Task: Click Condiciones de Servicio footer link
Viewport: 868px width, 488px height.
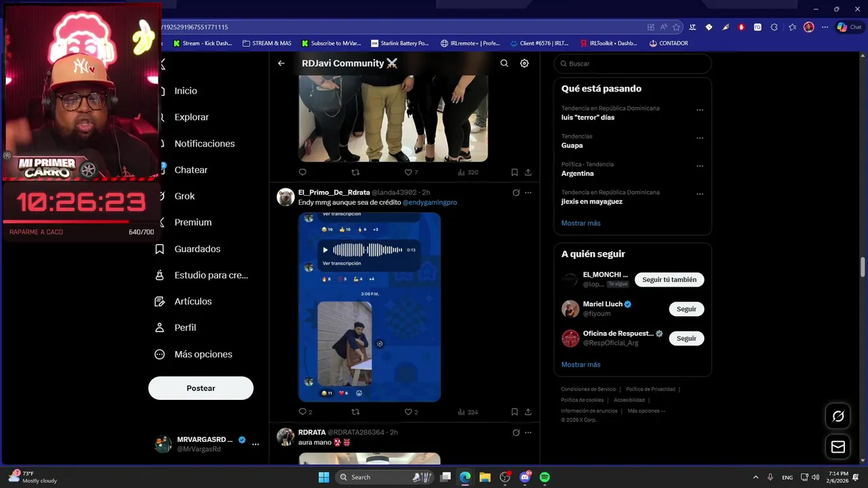Action: (x=589, y=390)
